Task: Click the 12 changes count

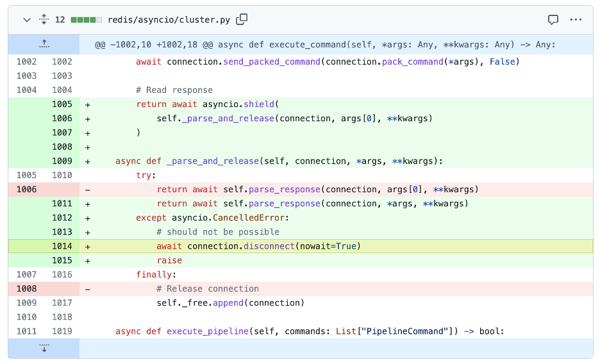Action: point(60,20)
